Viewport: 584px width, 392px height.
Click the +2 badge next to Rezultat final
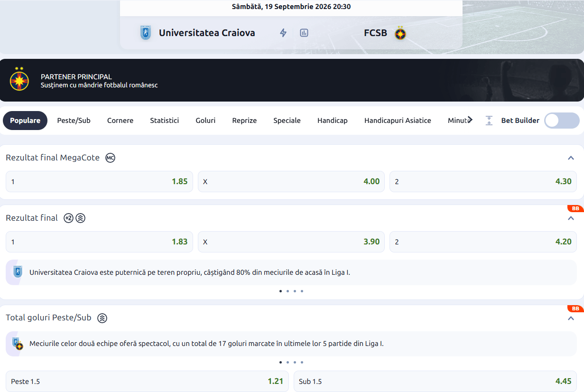point(69,218)
